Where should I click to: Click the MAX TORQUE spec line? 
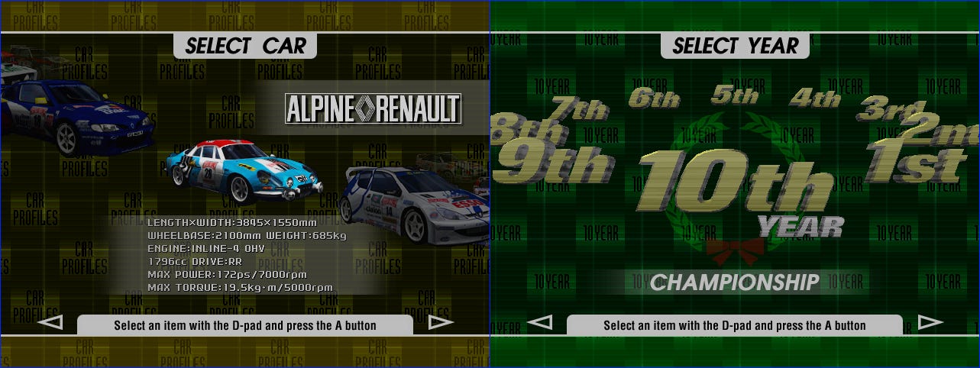point(240,288)
